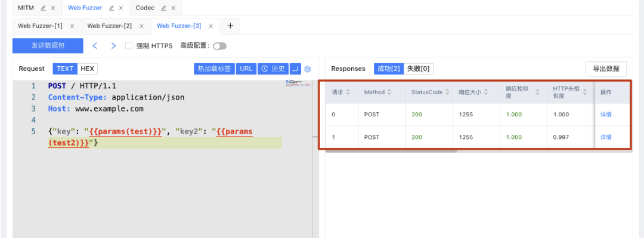The width and height of the screenshot is (644, 238).
Task: Open the 历史 history button
Action: (273, 69)
